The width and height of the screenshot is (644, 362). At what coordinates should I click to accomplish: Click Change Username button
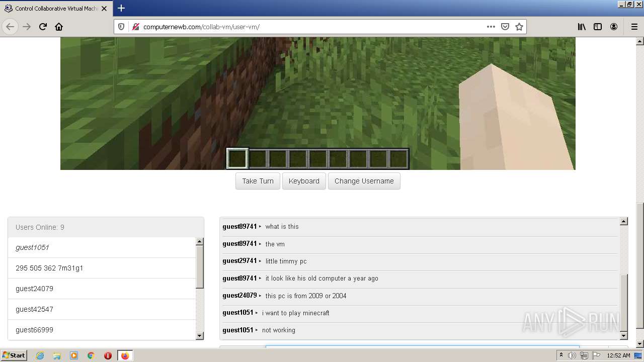364,181
